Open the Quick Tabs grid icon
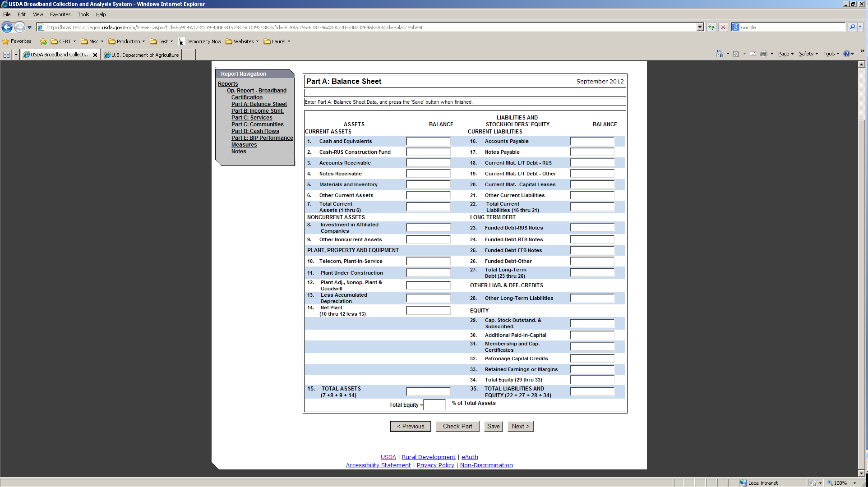The height and width of the screenshot is (487, 868). [x=6, y=55]
